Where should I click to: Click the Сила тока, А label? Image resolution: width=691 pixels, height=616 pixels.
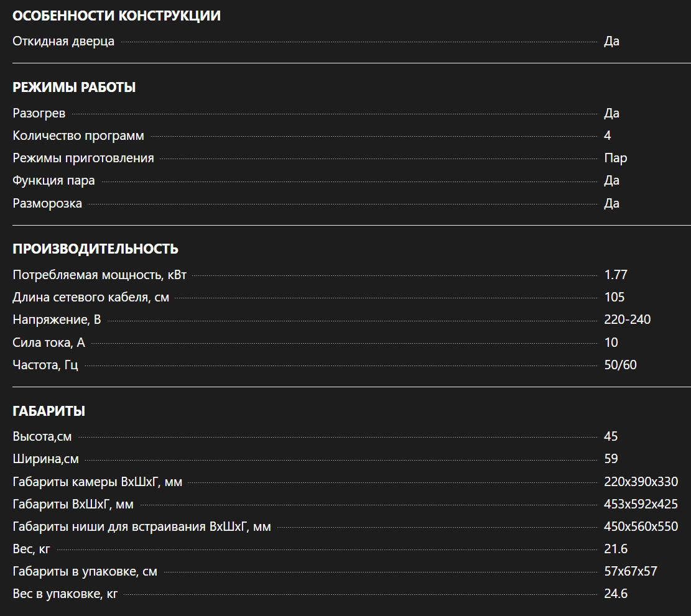49,342
